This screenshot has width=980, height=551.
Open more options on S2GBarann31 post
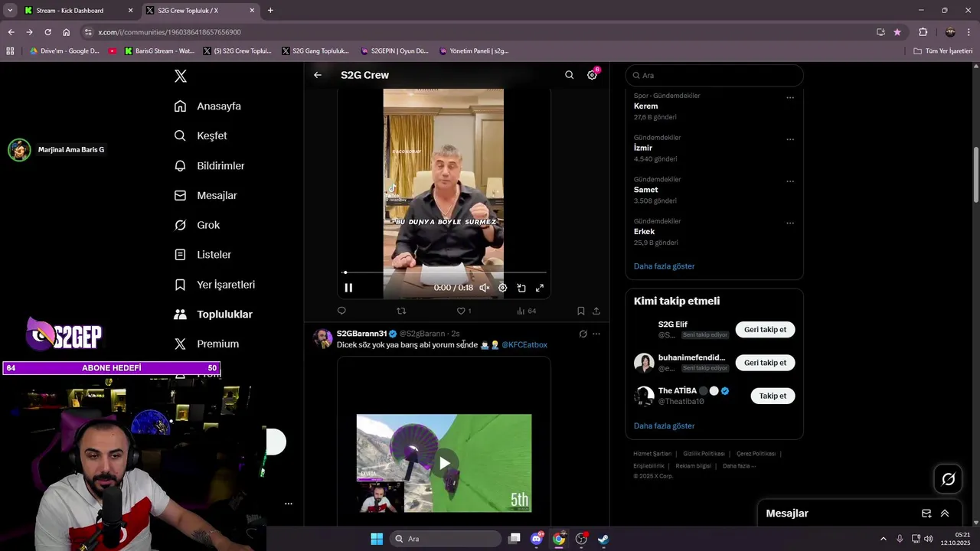(596, 334)
